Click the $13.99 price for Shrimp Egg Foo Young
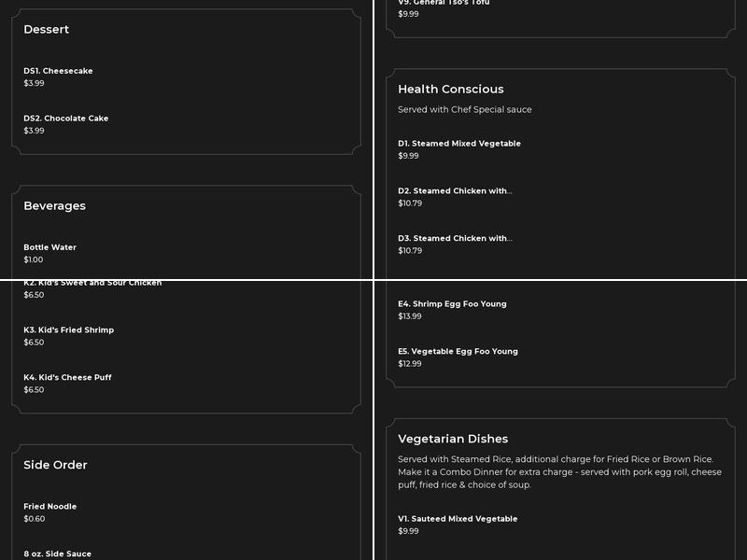This screenshot has height=560, width=747. tap(410, 316)
